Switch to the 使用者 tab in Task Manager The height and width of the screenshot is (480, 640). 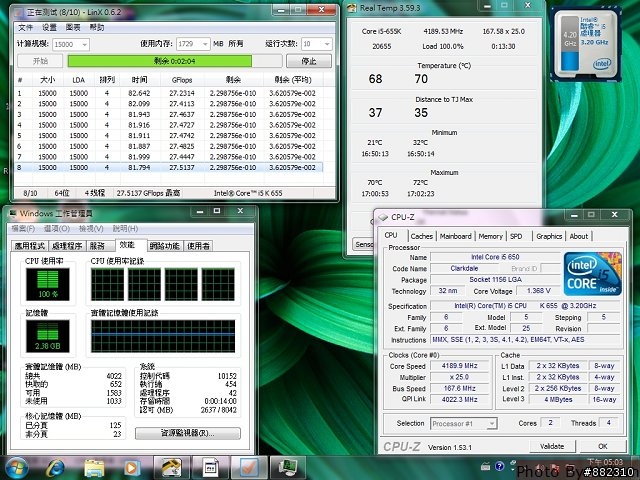click(198, 246)
